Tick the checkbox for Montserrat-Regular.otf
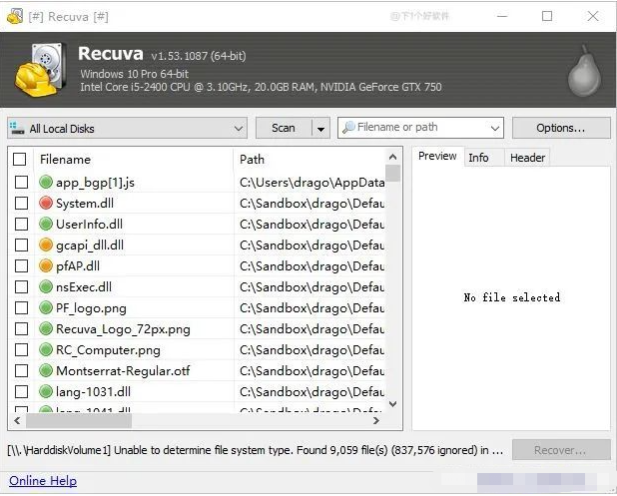Viewport: 617px width, 496px height. click(20, 371)
